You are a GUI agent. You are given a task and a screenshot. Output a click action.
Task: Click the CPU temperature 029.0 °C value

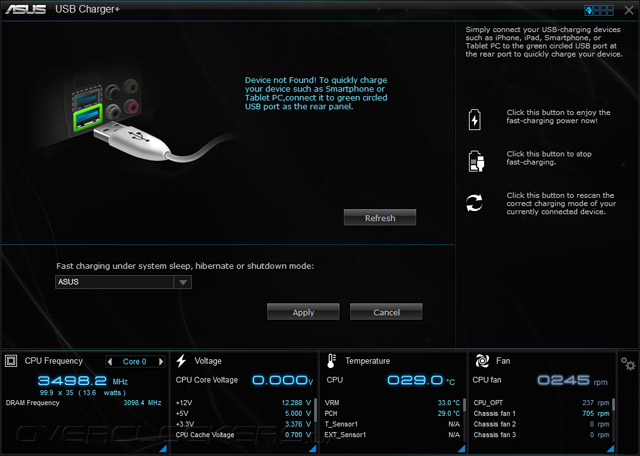point(421,380)
